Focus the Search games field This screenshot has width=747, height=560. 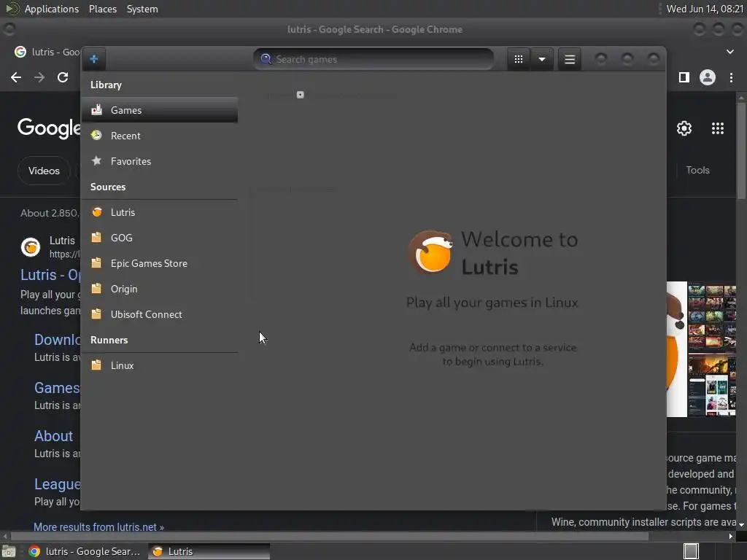point(373,59)
